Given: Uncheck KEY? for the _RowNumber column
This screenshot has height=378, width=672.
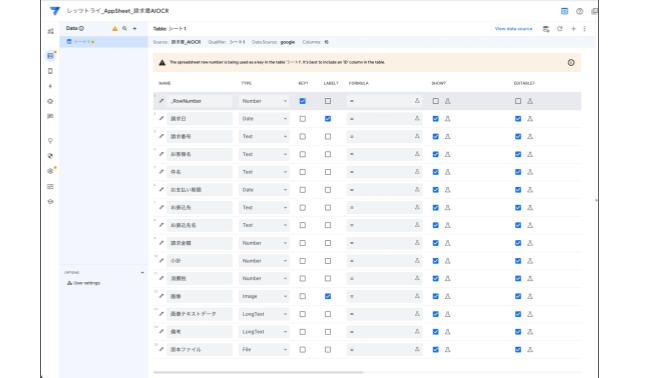Looking at the screenshot, I should click(303, 101).
